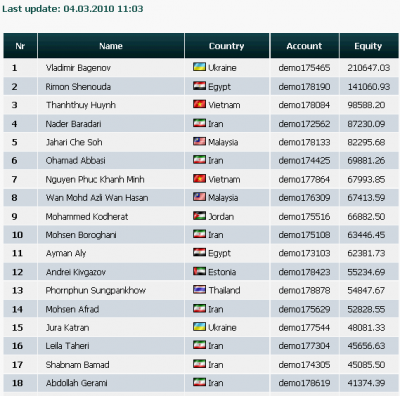Click the Iran flag beside Nader Baradari
The image size is (400, 396).
[199, 123]
